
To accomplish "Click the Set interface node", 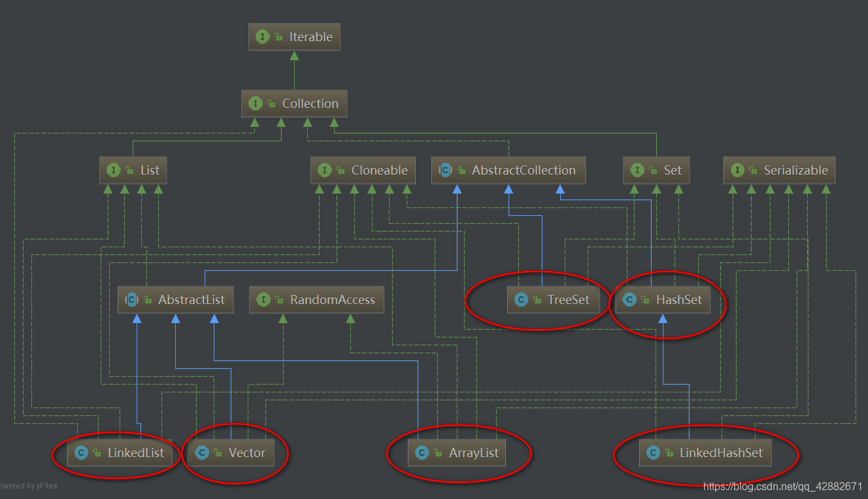I will [656, 171].
